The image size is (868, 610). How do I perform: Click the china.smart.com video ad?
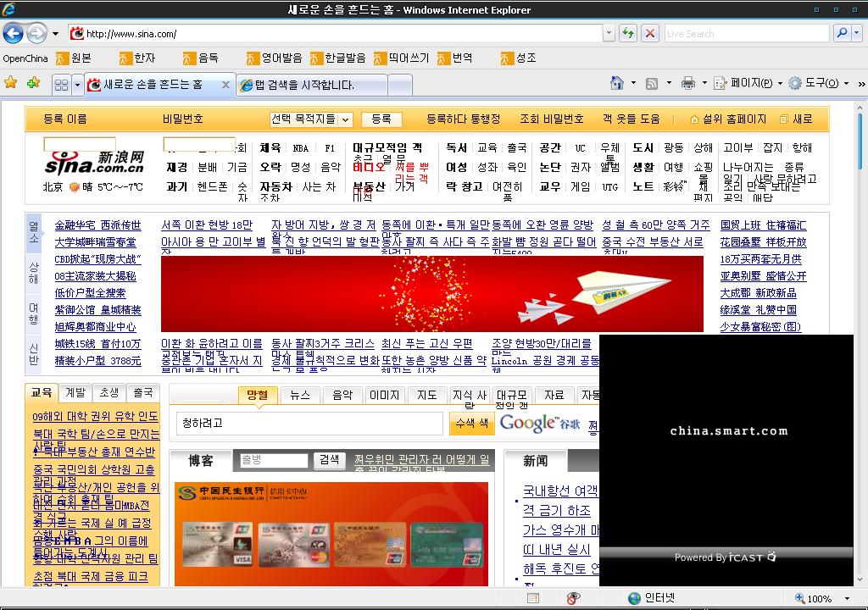point(726,460)
